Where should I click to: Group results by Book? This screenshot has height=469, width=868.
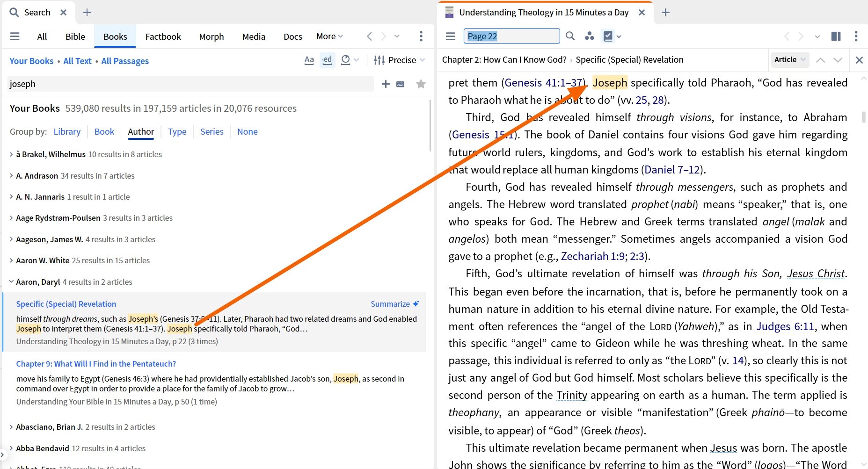tap(104, 132)
